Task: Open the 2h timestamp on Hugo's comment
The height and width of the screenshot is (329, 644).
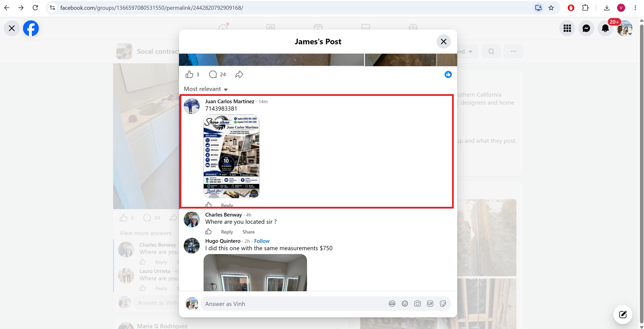Action: (247, 241)
